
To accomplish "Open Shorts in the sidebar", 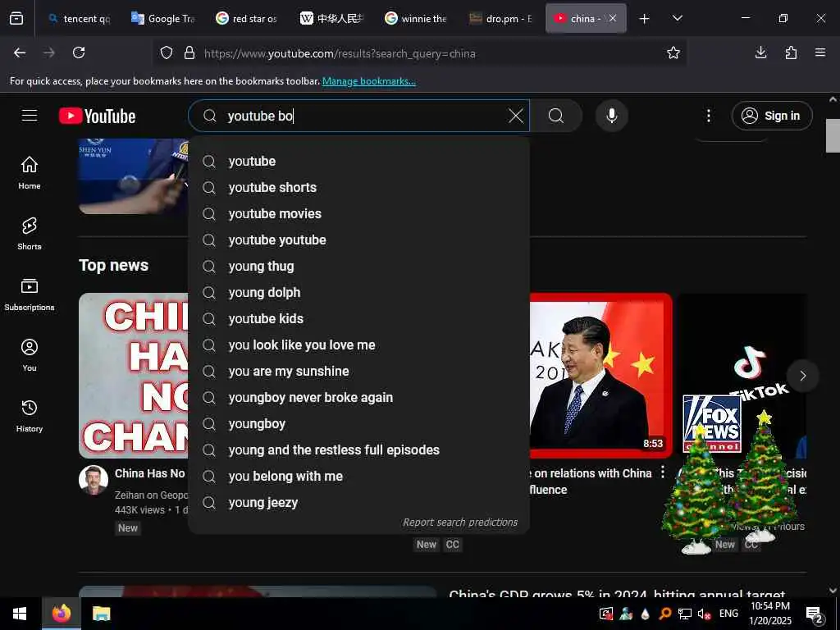I will 30,234.
